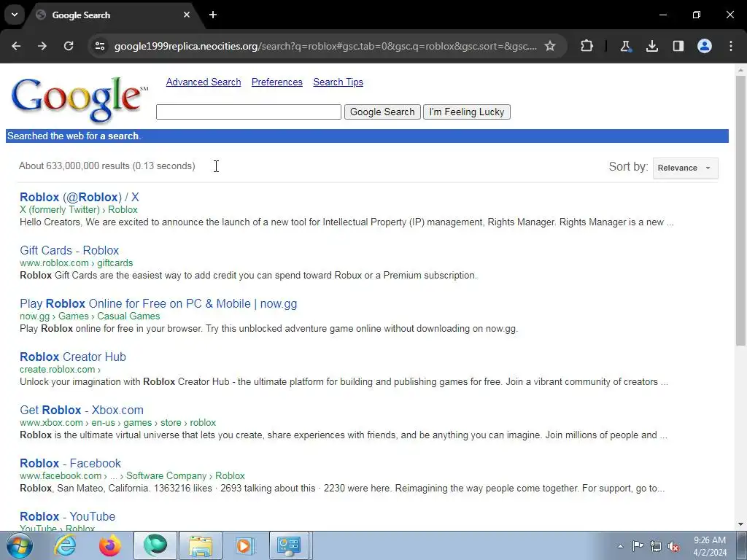Click the now.gg › Games › Casual Games breadcrumb
This screenshot has height=560, width=747.
pos(90,316)
